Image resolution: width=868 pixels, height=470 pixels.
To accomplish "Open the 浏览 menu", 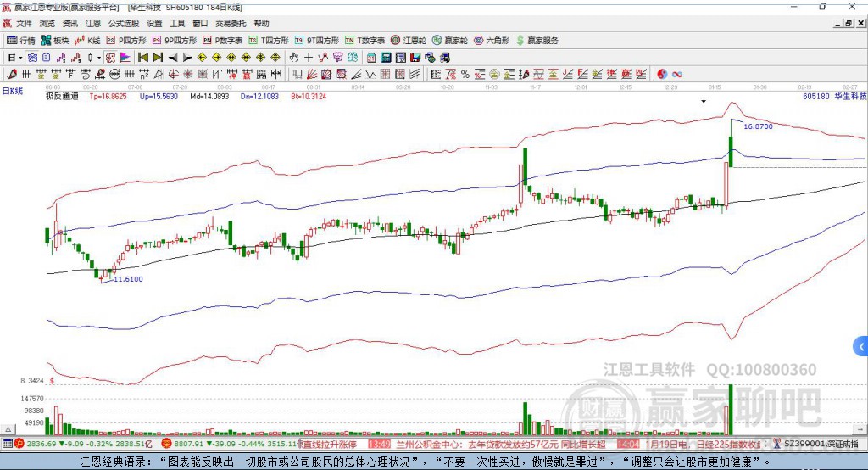I will (47, 23).
